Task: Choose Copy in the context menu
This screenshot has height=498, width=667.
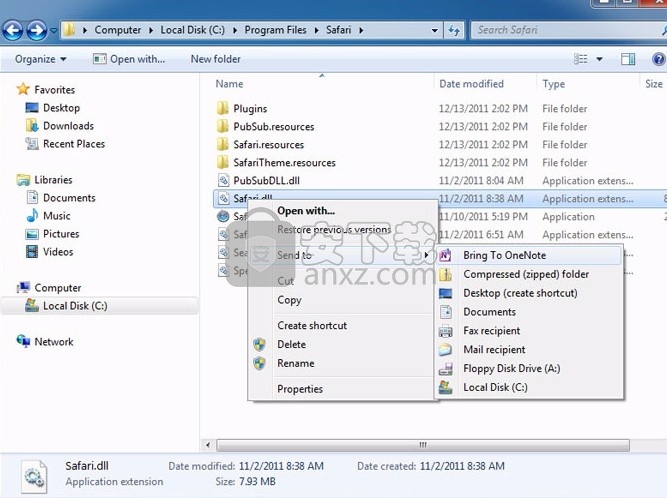Action: (x=289, y=300)
